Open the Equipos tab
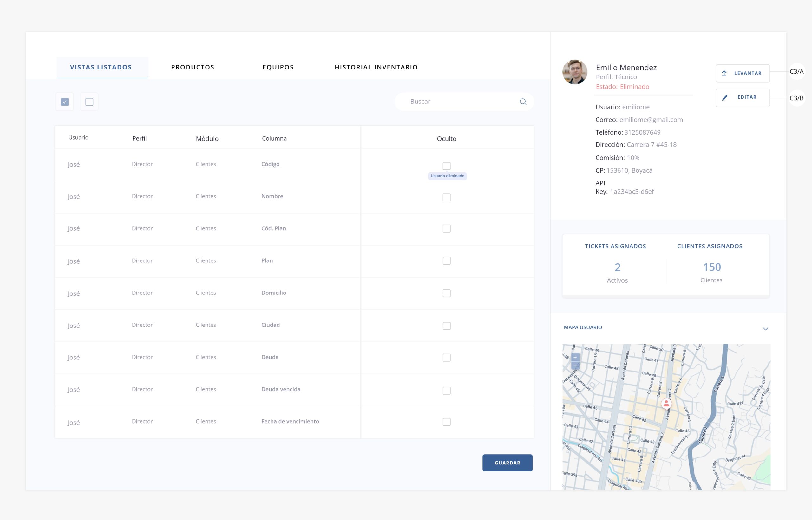The image size is (812, 520). (x=278, y=67)
